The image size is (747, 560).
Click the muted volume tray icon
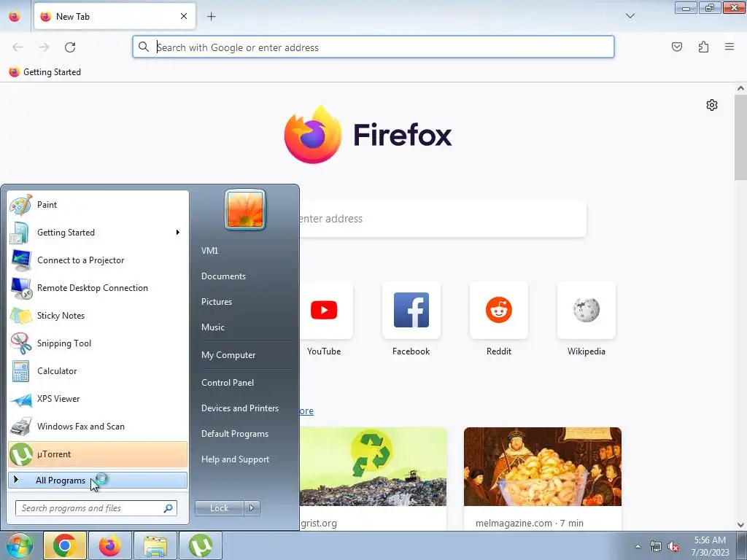(673, 547)
